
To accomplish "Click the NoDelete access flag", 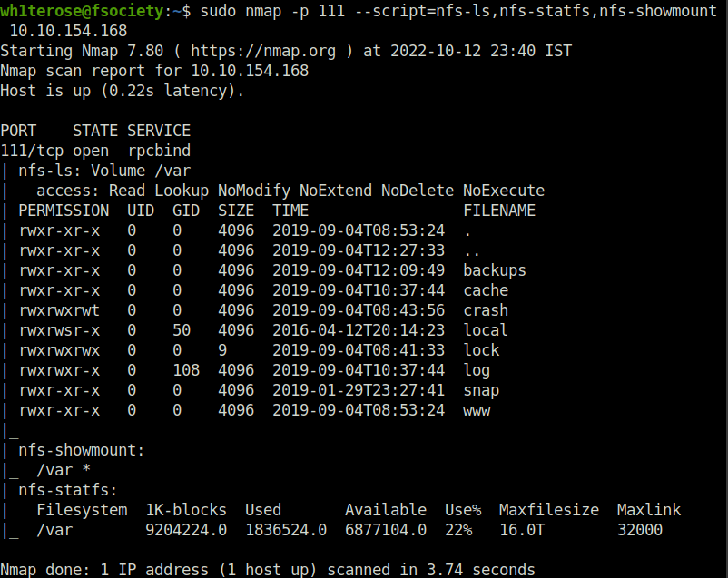I will [x=418, y=191].
